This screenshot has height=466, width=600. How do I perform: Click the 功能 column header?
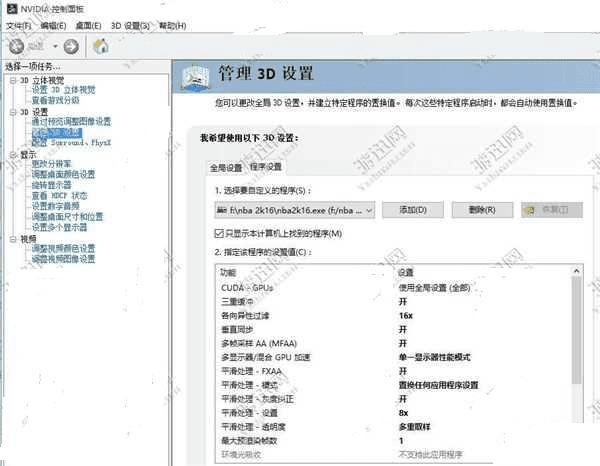pyautogui.click(x=228, y=272)
